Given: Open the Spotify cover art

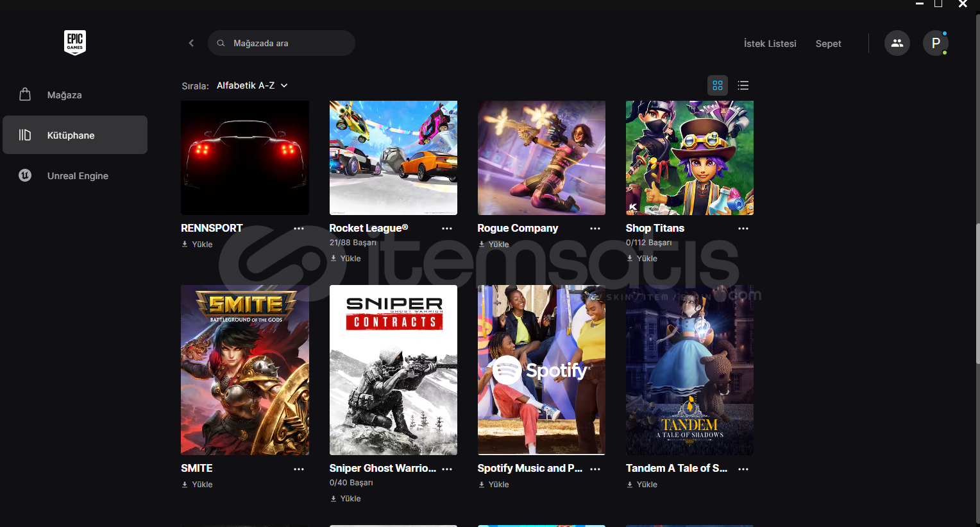Looking at the screenshot, I should pyautogui.click(x=541, y=370).
